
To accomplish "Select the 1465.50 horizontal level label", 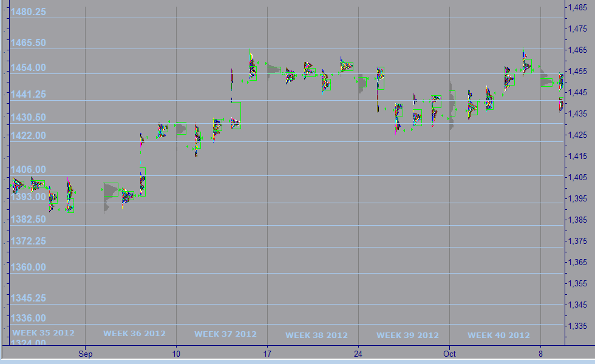I will (x=27, y=43).
